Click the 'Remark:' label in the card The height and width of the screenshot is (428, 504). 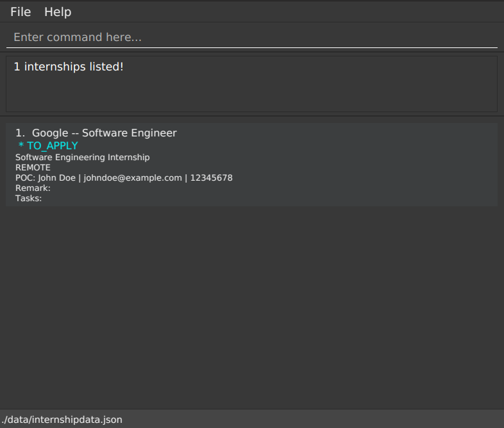[x=33, y=188]
